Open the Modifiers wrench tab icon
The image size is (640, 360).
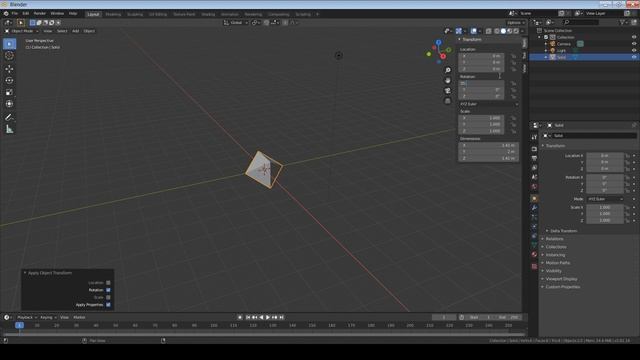coord(534,208)
